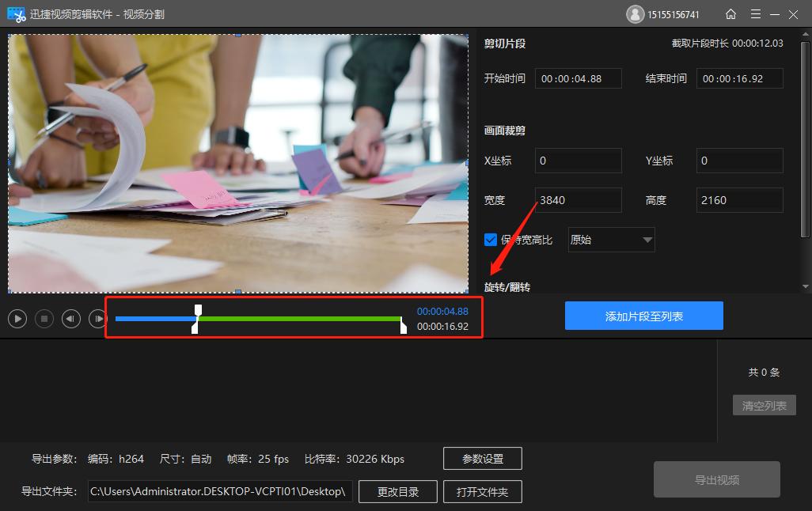The image size is (812, 511).
Task: Step back to the previous frame
Action: tap(71, 319)
